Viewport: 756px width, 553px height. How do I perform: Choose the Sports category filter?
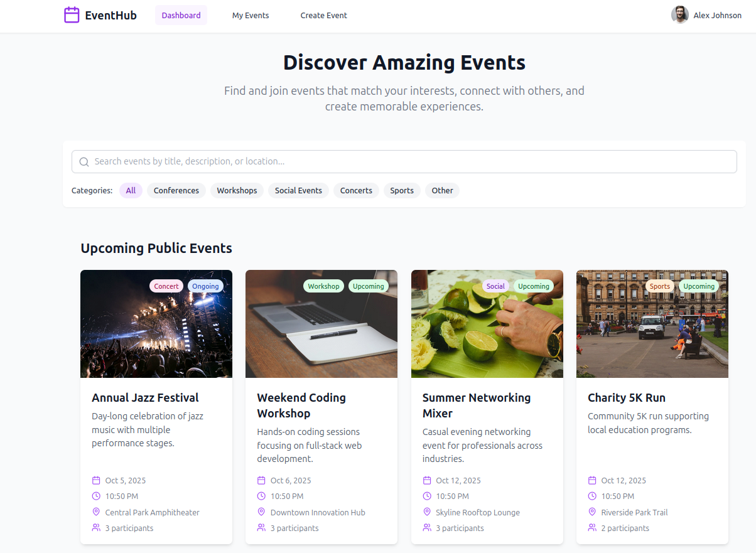pos(402,191)
